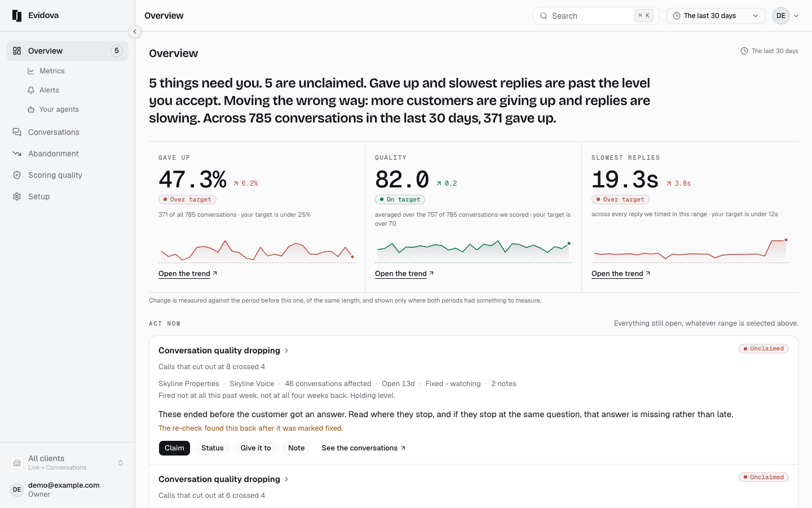This screenshot has height=508, width=812.
Task: Click the Your agents robot icon
Action: pos(31,110)
